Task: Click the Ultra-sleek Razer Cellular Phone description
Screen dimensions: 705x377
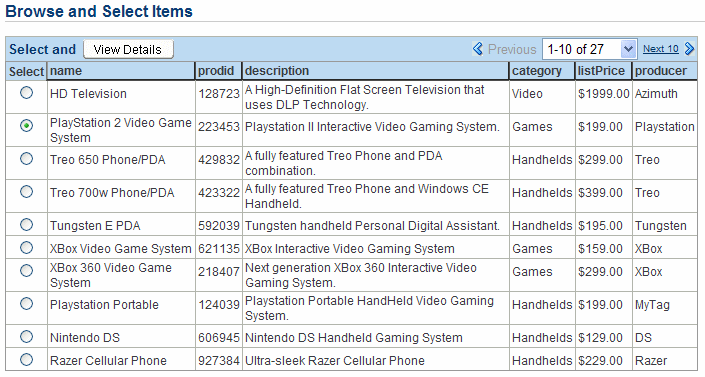Action: pyautogui.click(x=335, y=361)
